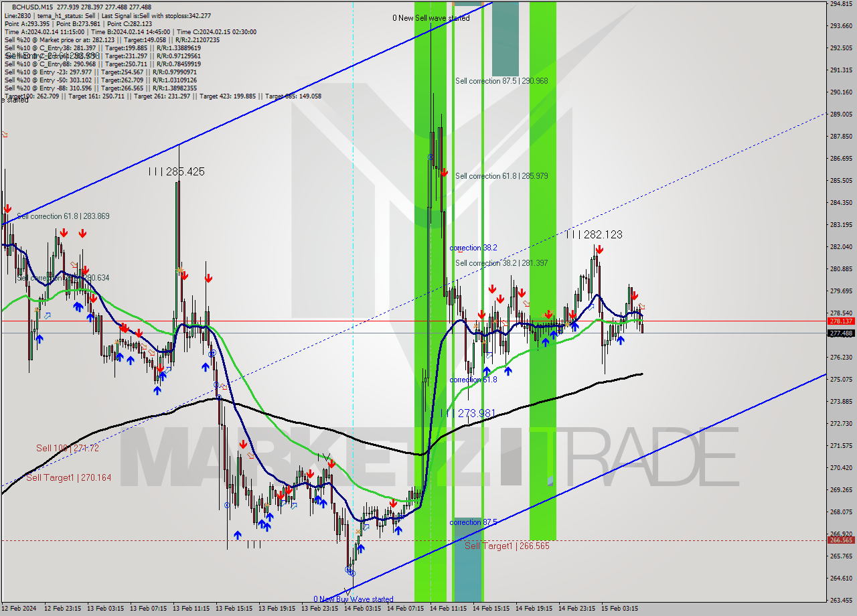Select the 'Sell correction 38.2 | 281.397' label
This screenshot has height=616, width=857.
(x=501, y=263)
